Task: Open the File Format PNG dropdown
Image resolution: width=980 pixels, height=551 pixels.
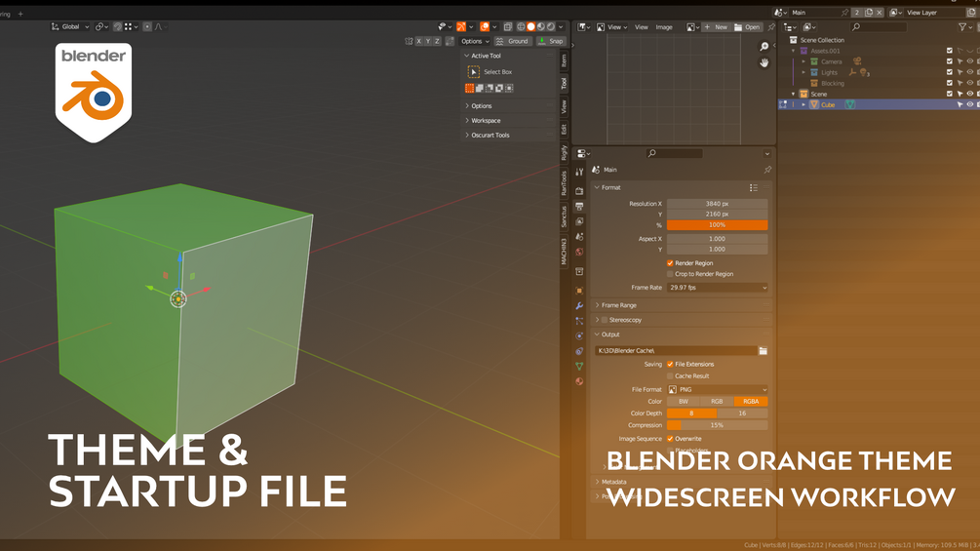Action: tap(718, 389)
